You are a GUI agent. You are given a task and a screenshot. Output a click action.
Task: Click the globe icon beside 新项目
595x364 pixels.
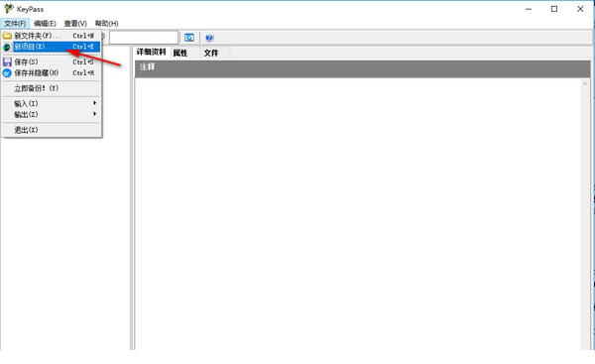[7, 47]
